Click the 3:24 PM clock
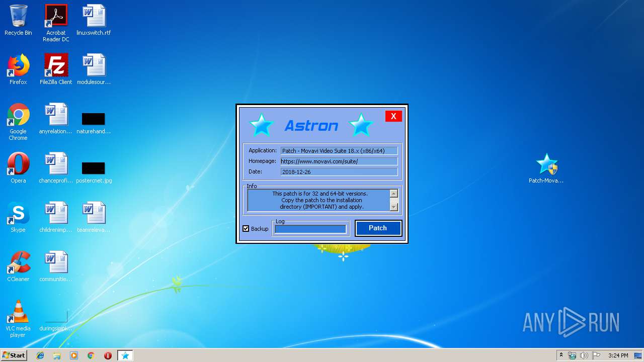Viewport: 644px width, 362px height. pos(618,355)
